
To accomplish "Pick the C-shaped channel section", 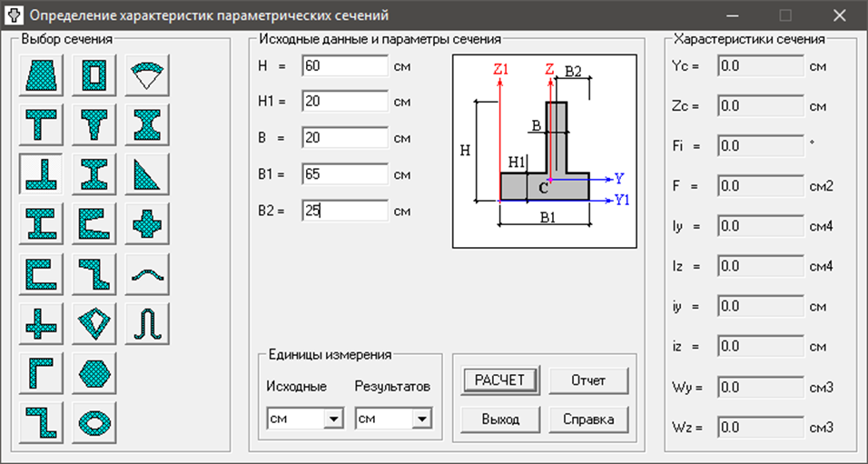I will tap(41, 274).
